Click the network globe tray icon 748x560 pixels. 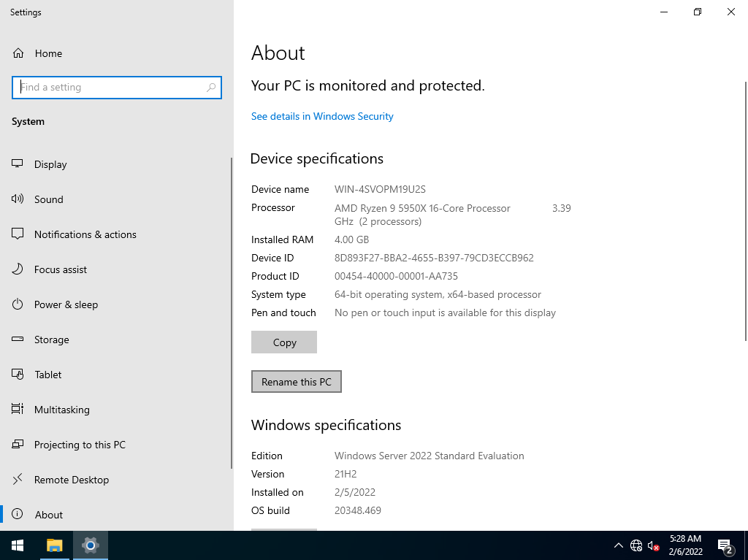tap(636, 545)
